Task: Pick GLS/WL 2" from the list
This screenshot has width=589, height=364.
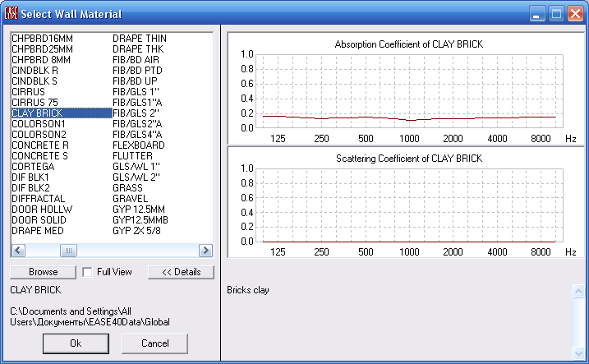Action: [x=136, y=177]
